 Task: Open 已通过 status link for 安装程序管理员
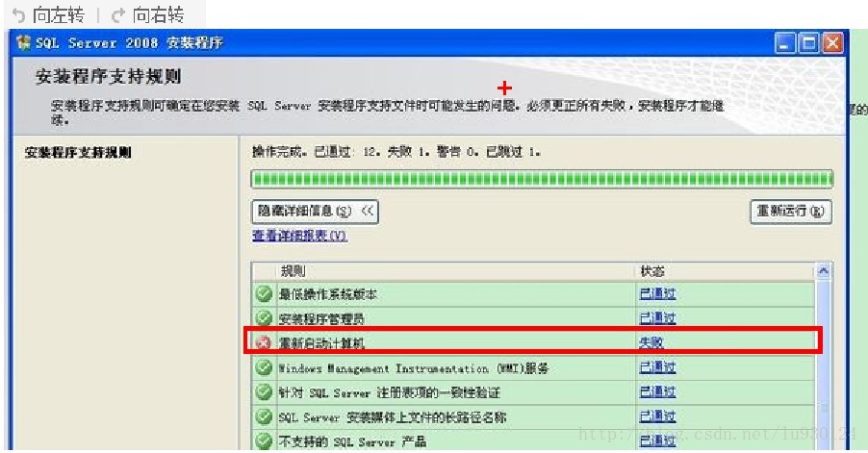(657, 318)
